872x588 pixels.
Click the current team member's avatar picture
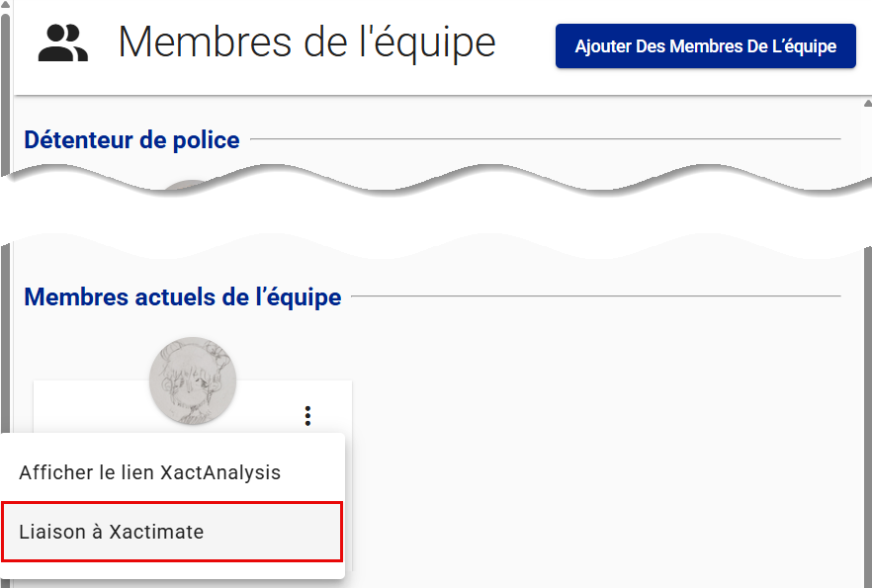(193, 380)
